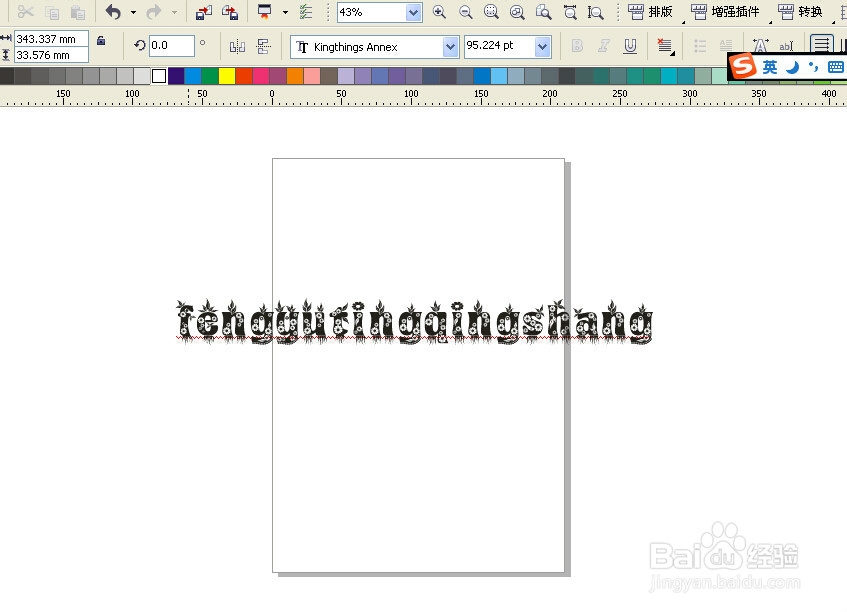This screenshot has width=847, height=612.
Task: Expand the redo history arrow
Action: [174, 12]
